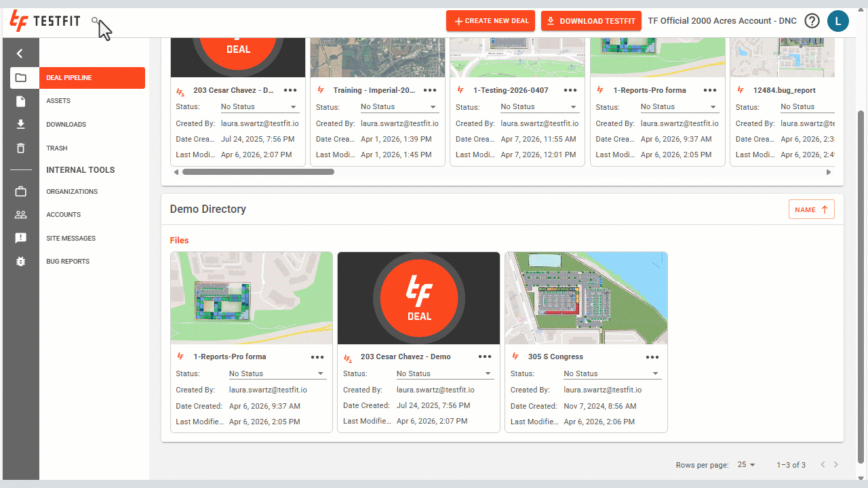Click Create New Deal button
Screen dimensions: 868x488
coord(491,21)
